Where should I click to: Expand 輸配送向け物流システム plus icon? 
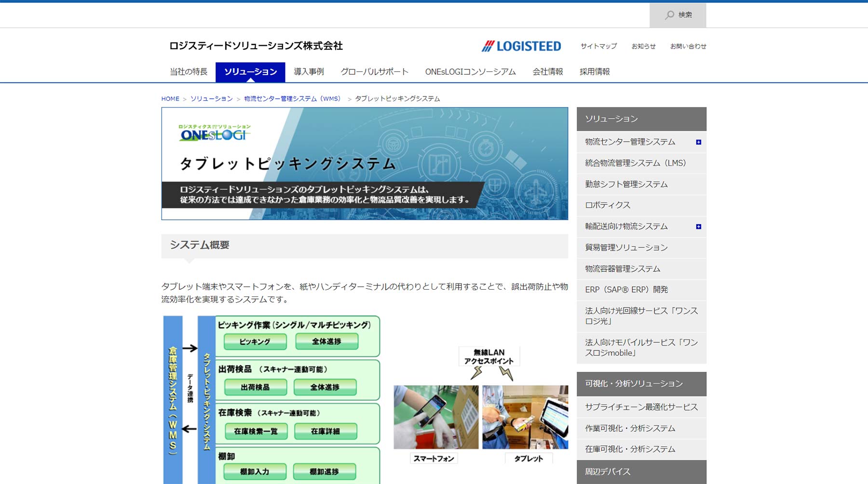coord(698,227)
